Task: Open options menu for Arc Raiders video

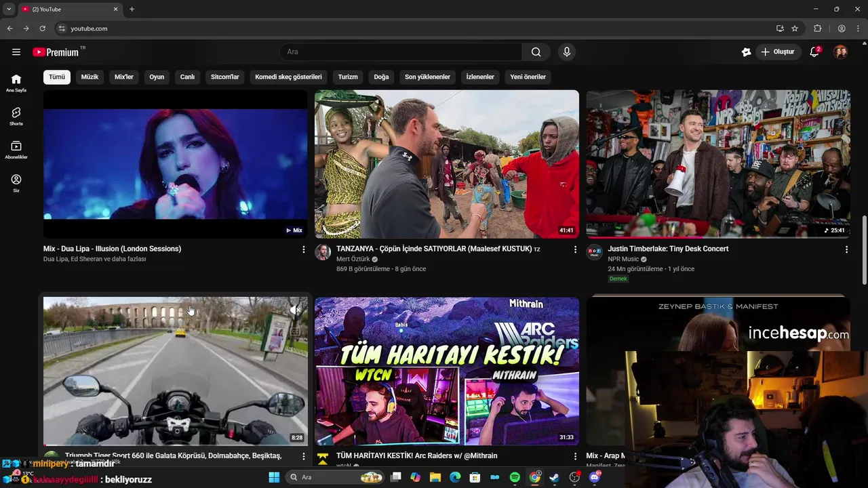Action: click(575, 457)
